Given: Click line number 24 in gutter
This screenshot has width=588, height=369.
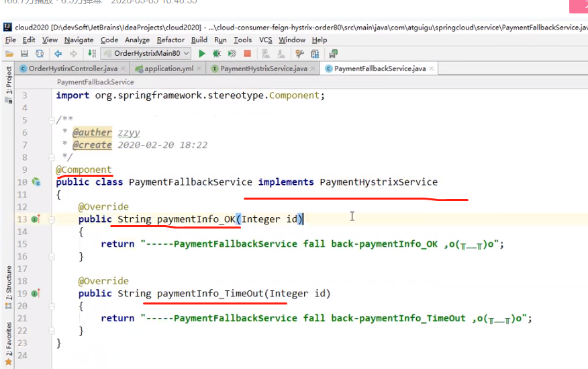Looking at the screenshot, I should [23, 355].
